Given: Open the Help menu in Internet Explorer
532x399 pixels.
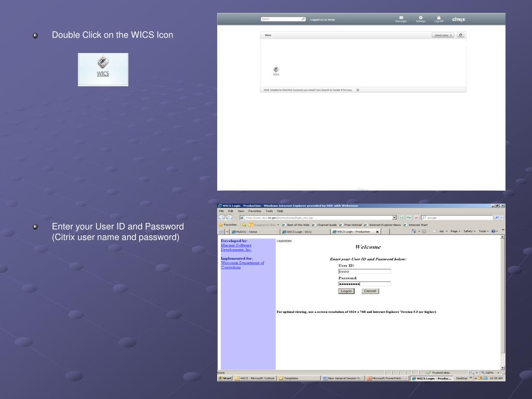Looking at the screenshot, I should point(280,211).
